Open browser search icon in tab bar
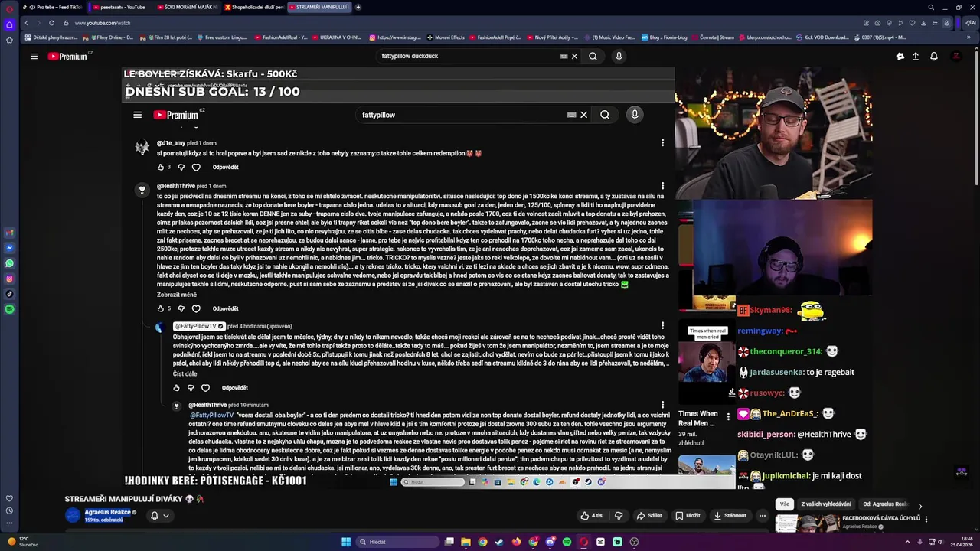980x551 pixels. coord(931,7)
